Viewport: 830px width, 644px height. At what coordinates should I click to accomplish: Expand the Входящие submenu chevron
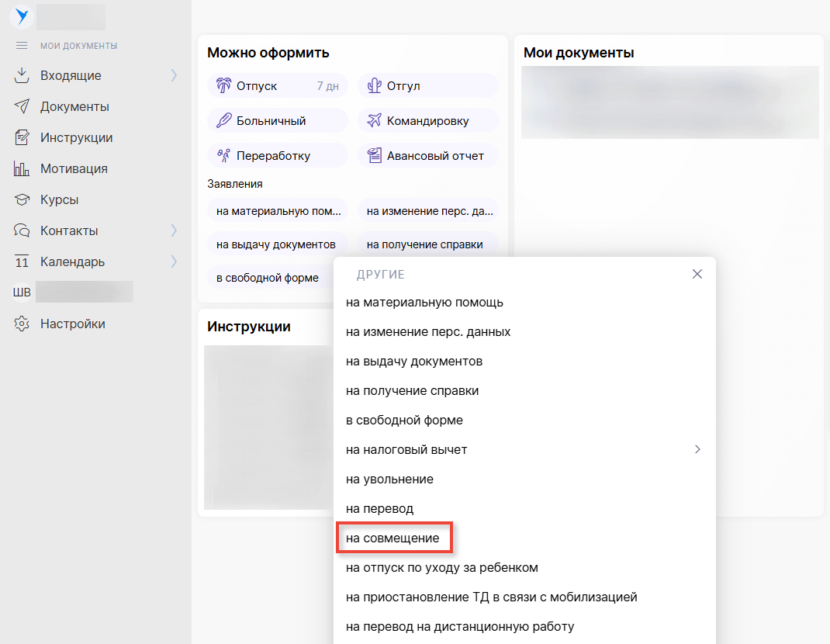tap(174, 75)
